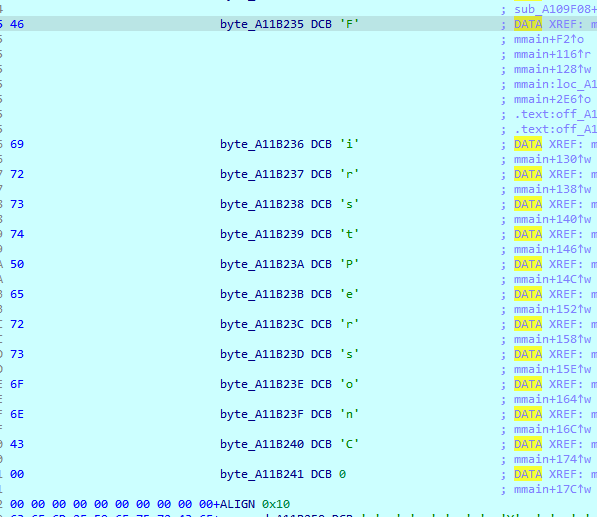Follow the mmain:loc_A1 reference
Viewport: 597px width, 517px height.
tap(555, 85)
